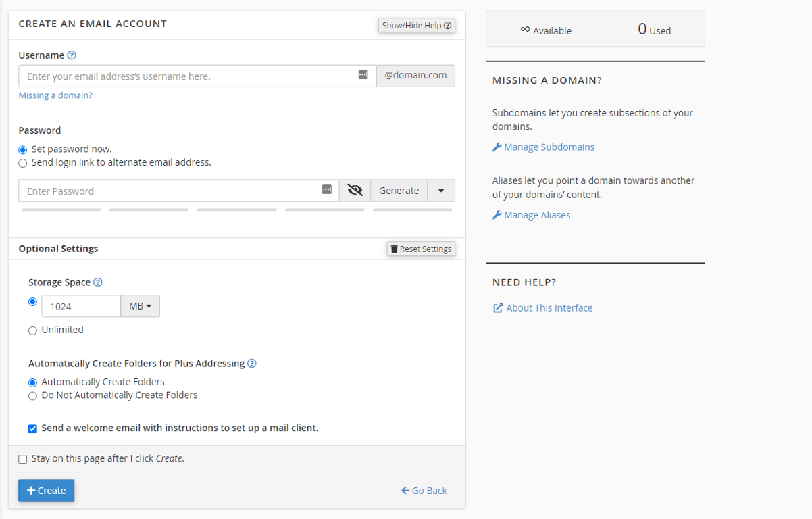Reveal the password using the eye icon

[x=355, y=190]
